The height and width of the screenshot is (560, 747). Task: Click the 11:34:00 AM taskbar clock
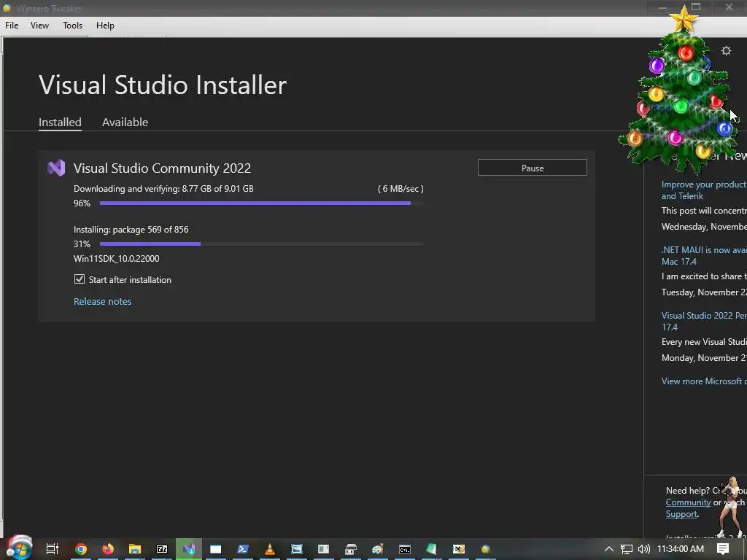tap(681, 549)
